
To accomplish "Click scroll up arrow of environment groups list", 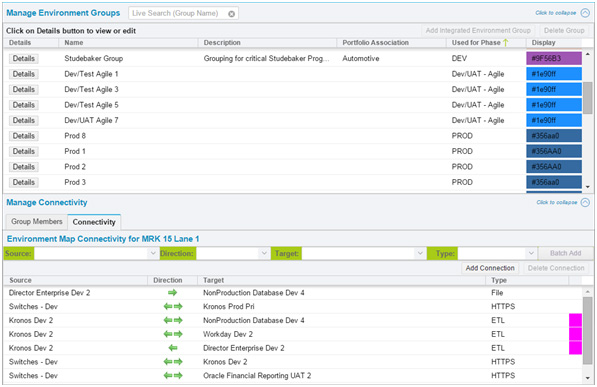I will [x=587, y=54].
